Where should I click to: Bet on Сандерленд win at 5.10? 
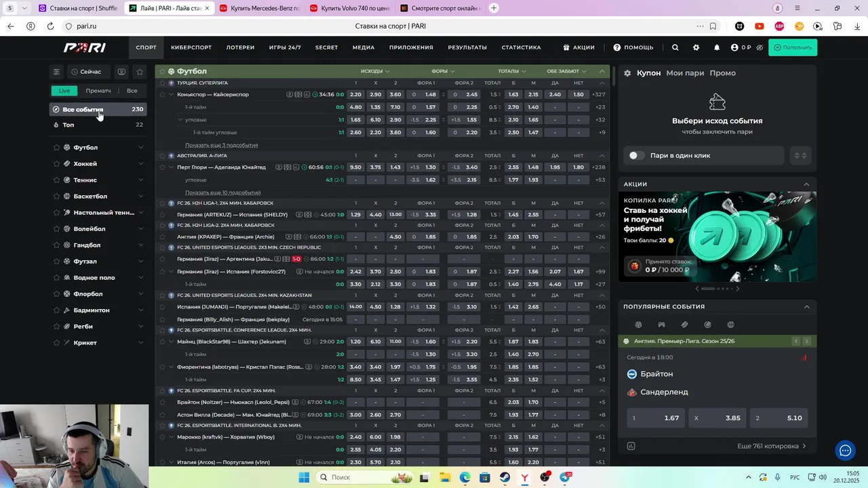(778, 418)
